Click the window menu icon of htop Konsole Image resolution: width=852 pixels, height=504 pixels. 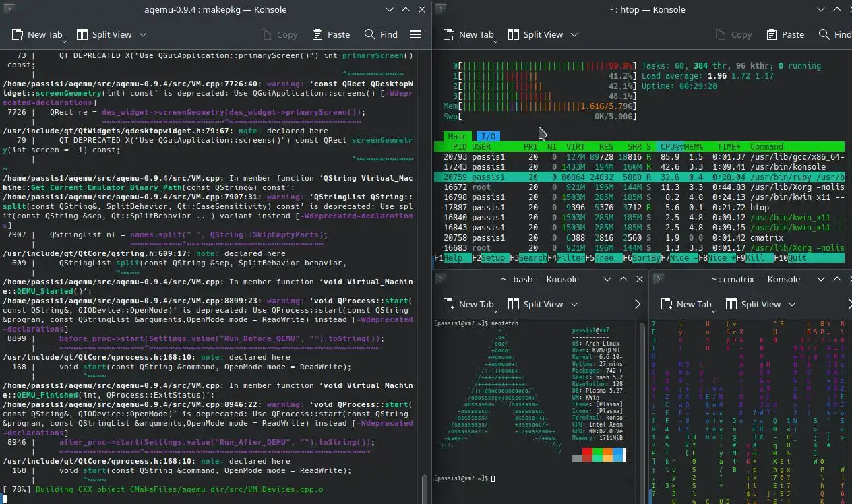tap(440, 9)
